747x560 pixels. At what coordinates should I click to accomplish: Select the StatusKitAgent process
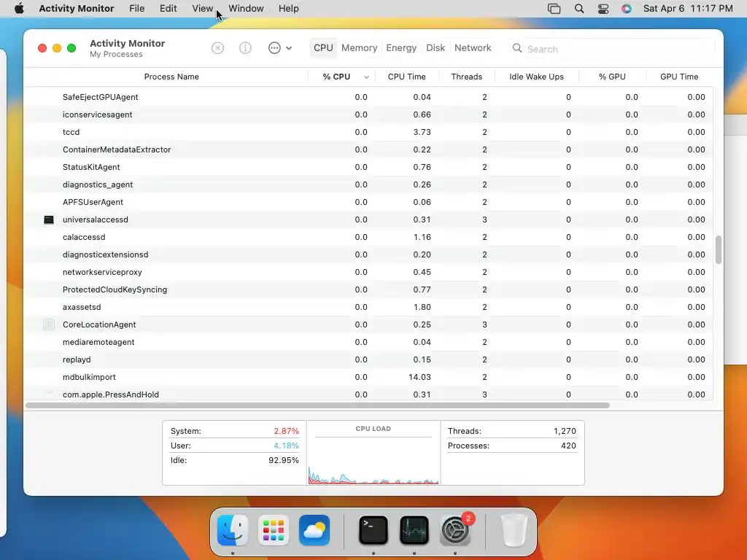click(x=368, y=167)
